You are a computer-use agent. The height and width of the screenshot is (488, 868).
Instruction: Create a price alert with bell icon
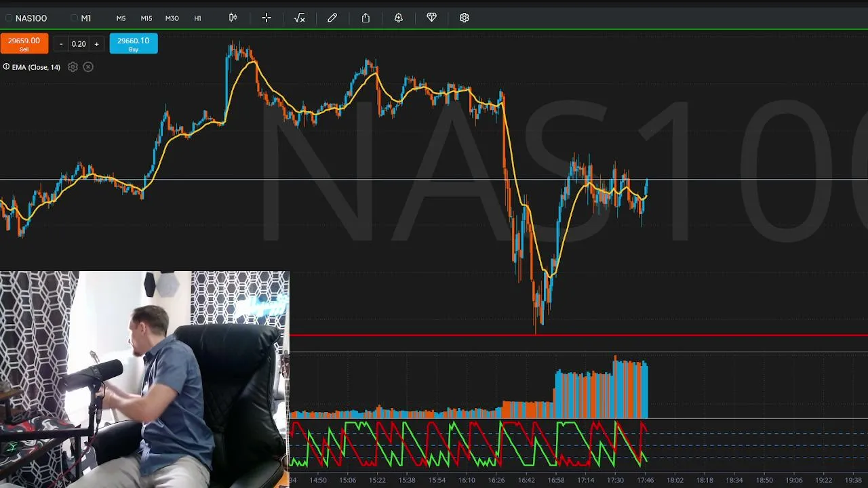coord(399,18)
